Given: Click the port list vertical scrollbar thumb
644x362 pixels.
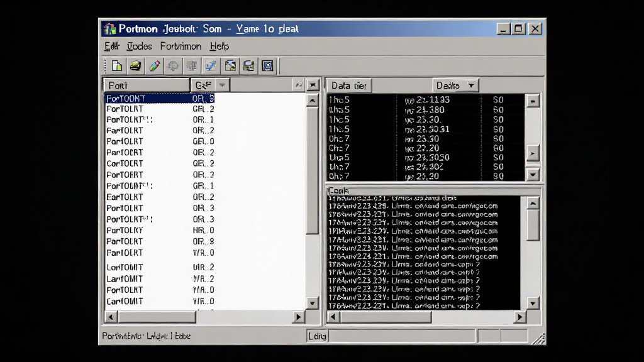Looking at the screenshot, I should click(312, 170).
